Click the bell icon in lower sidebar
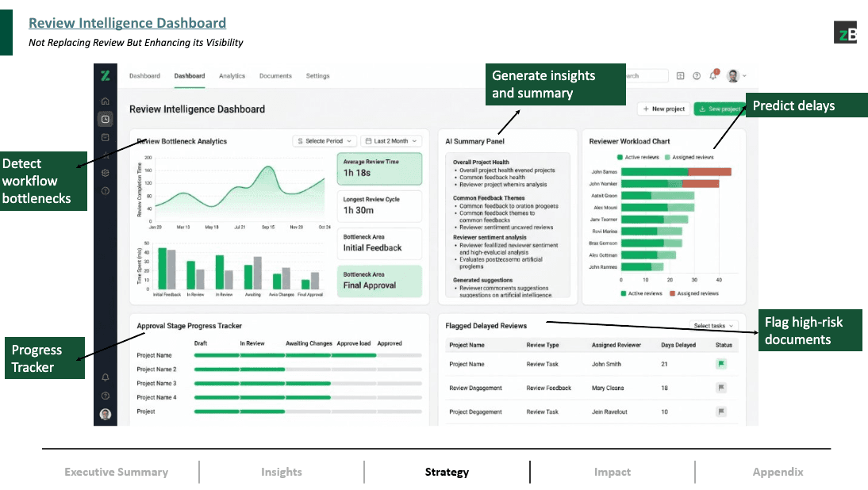This screenshot has height=490, width=868. click(x=106, y=377)
